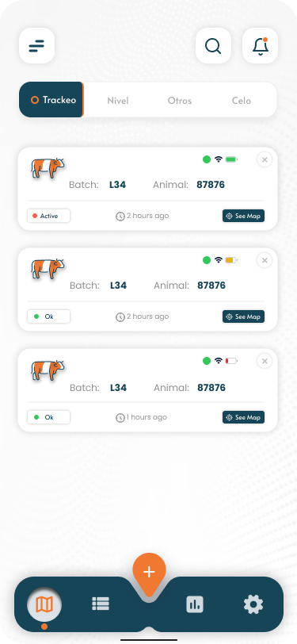297x644 pixels.
Task: Select the Trackeo tab
Action: 51,100
